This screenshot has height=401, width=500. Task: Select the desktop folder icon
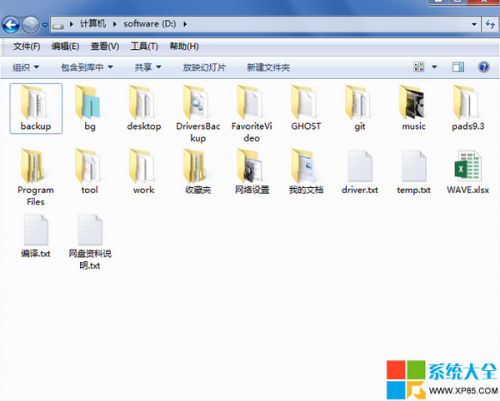pos(142,102)
